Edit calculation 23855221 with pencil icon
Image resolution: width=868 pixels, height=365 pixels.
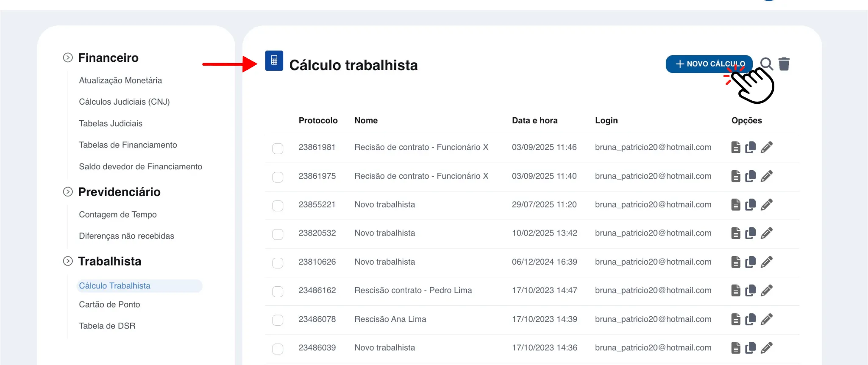[x=766, y=205]
